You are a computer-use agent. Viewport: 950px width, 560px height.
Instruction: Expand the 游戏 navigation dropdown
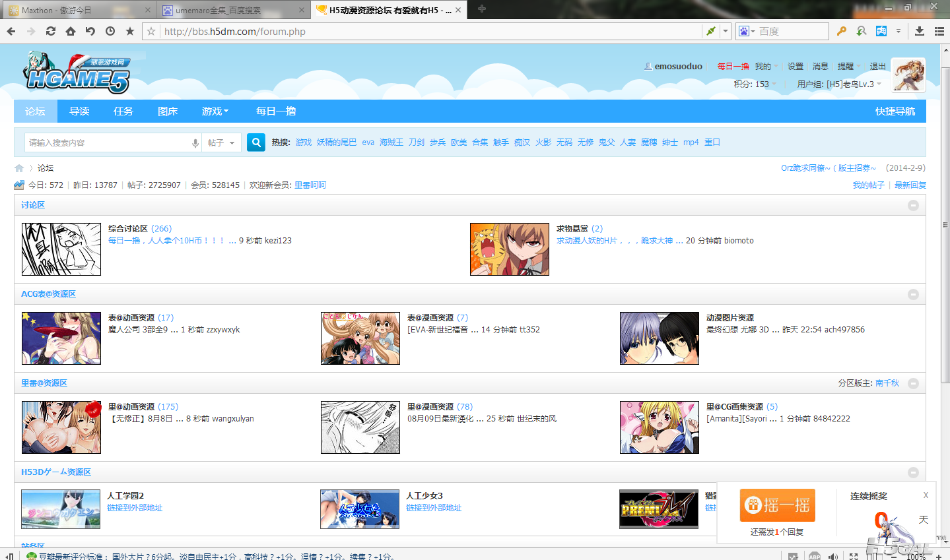point(215,111)
